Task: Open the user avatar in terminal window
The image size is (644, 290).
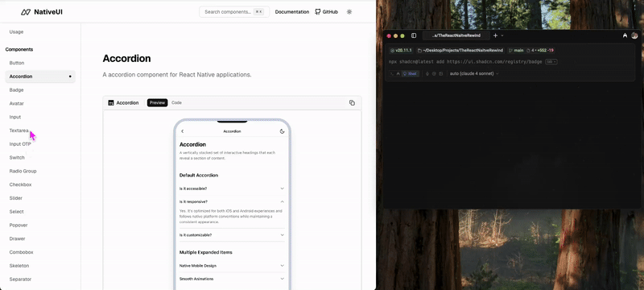Action: (x=634, y=35)
